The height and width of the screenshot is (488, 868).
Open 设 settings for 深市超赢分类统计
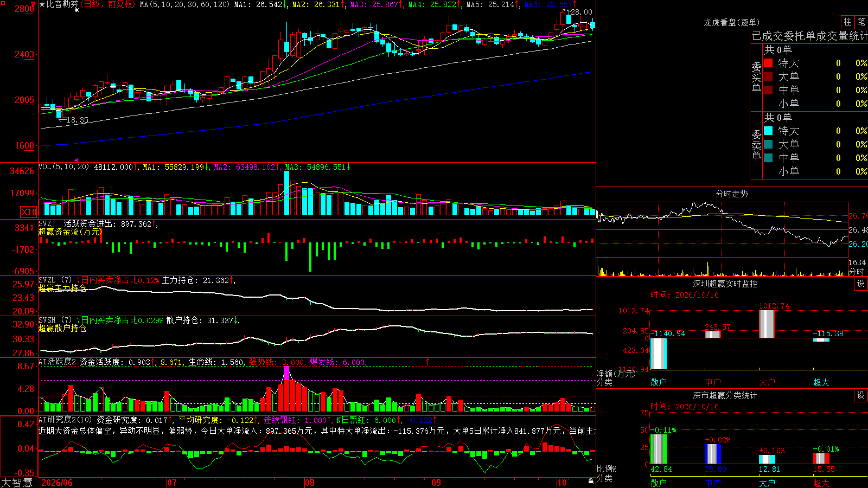861,395
